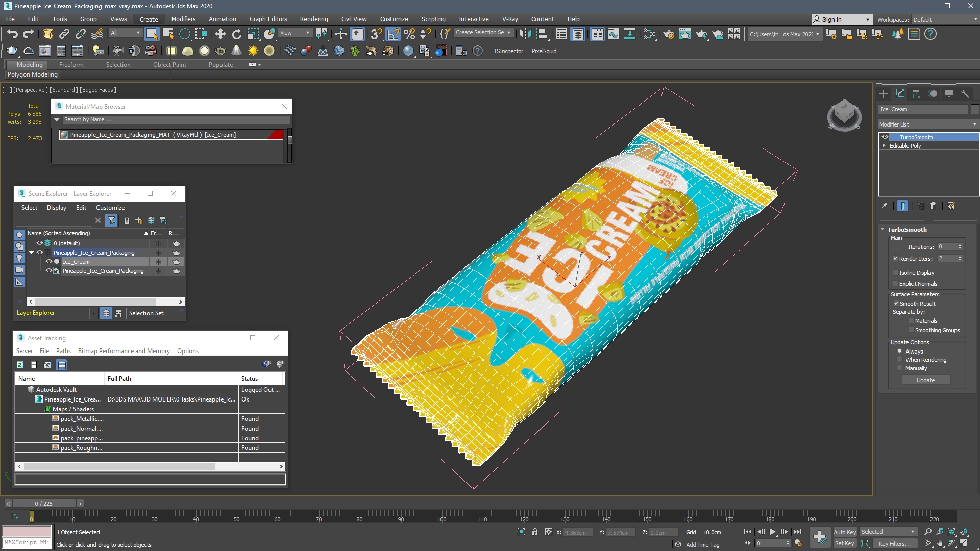Open the Selected key filter dropdown

coord(888,532)
